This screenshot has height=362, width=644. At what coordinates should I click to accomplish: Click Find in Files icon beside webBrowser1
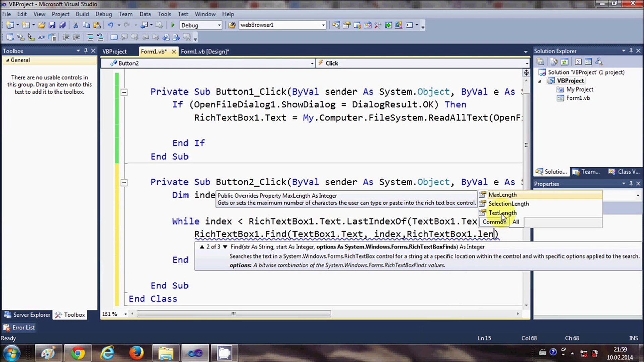[x=232, y=25]
